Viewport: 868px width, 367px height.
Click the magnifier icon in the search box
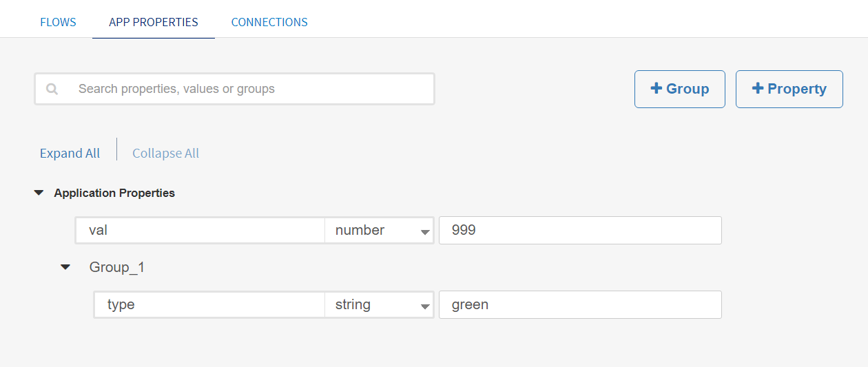click(52, 89)
